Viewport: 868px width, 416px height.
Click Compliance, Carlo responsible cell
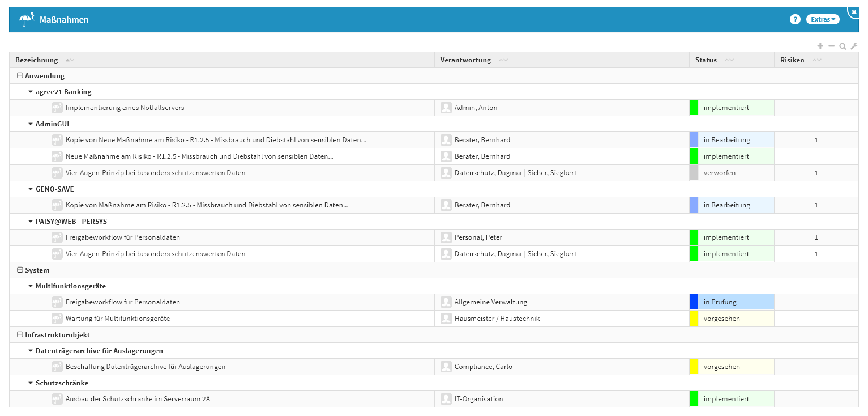(x=562, y=367)
